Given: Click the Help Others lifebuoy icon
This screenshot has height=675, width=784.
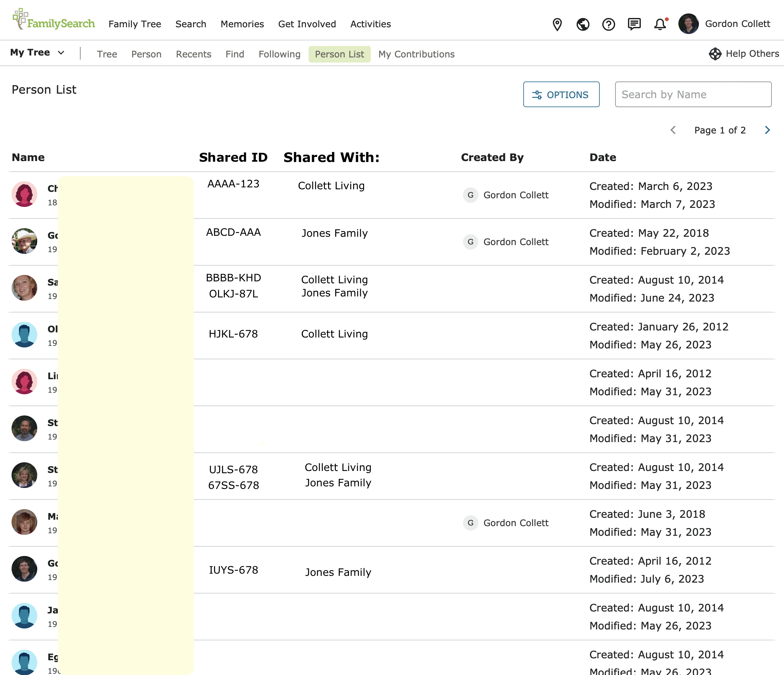Looking at the screenshot, I should pyautogui.click(x=715, y=54).
